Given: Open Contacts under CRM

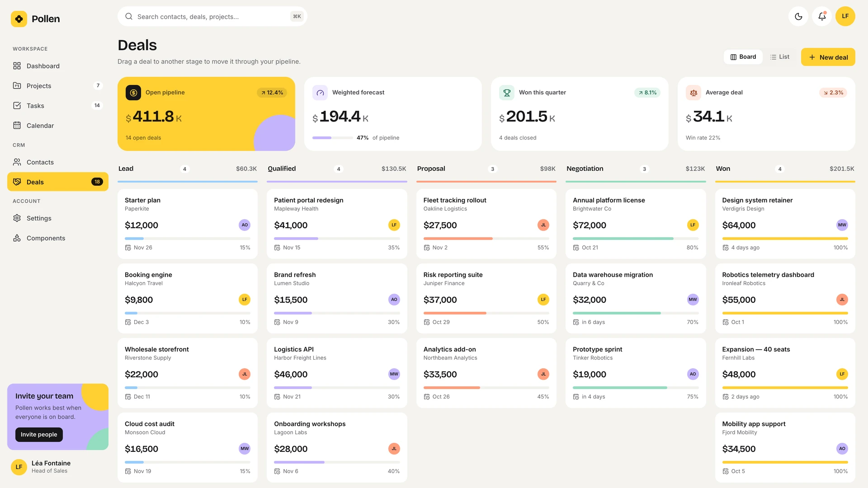Looking at the screenshot, I should pyautogui.click(x=58, y=162).
